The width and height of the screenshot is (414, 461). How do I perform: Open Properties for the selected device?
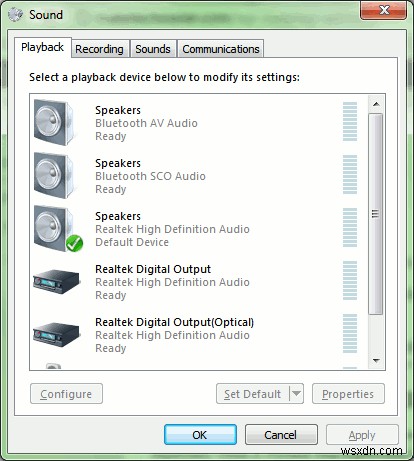point(348,394)
